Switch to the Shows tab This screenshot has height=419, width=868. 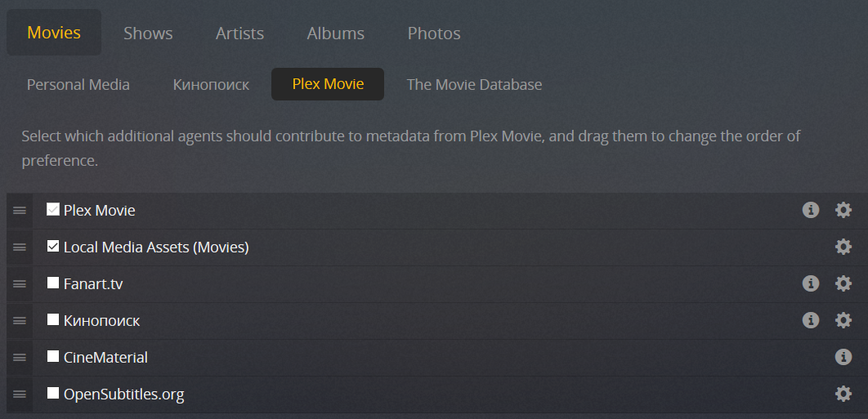[x=148, y=33]
